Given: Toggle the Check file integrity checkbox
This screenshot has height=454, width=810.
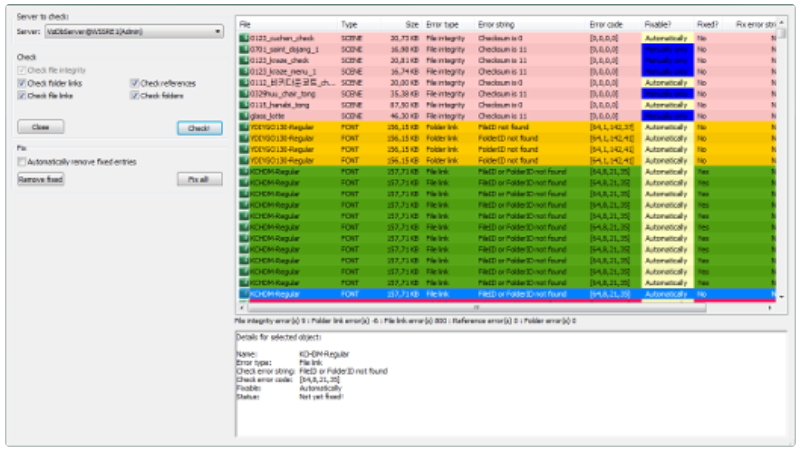Looking at the screenshot, I should [x=22, y=70].
